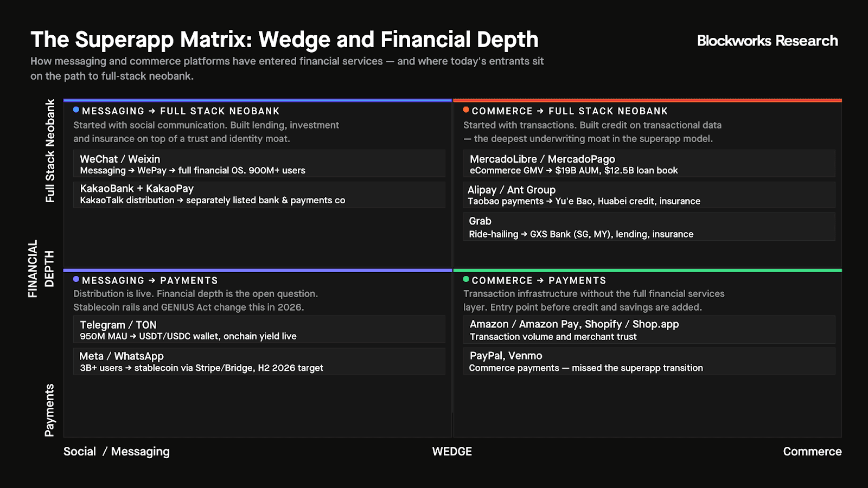Click the green bar above Commerce Payments
Image resolution: width=868 pixels, height=488 pixels.
pyautogui.click(x=647, y=270)
